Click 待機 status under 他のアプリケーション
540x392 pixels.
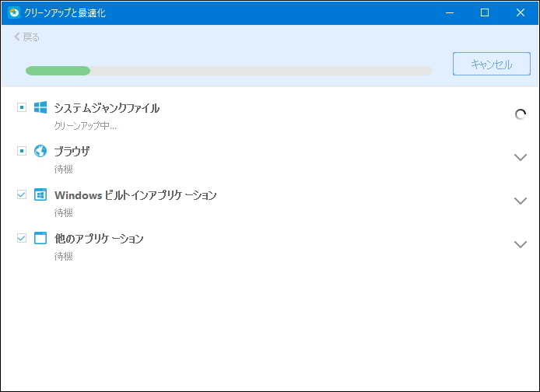coord(63,256)
